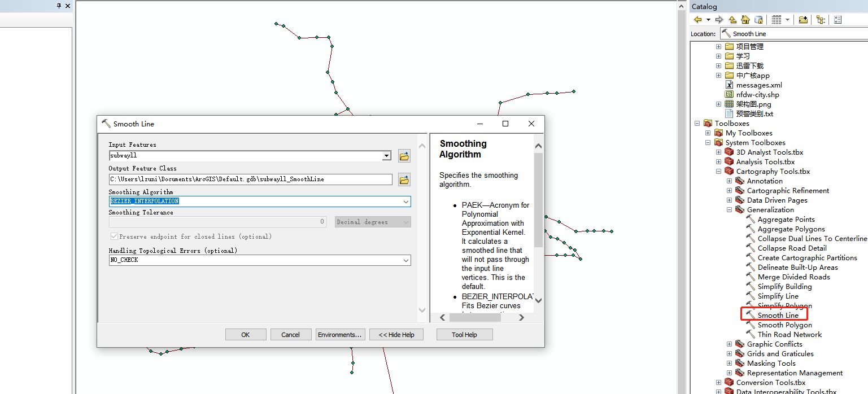The height and width of the screenshot is (394, 868).
Task: Click Create Cartographic Partitions hammer icon
Action: [x=751, y=257]
